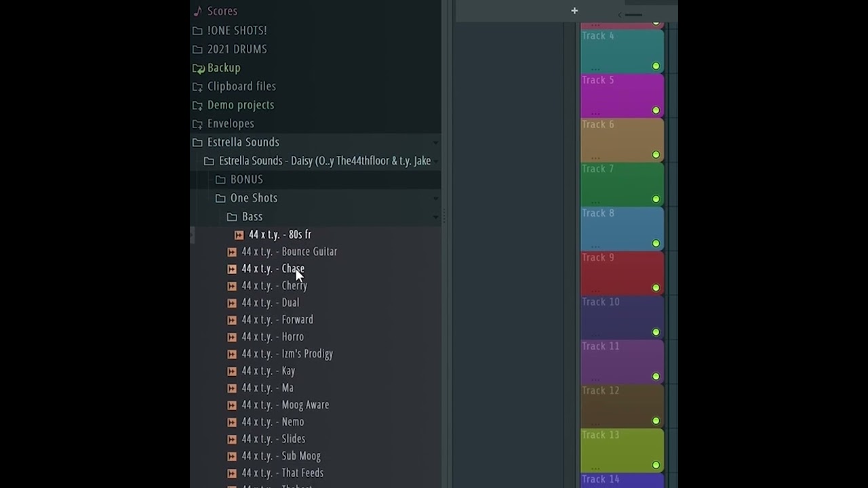This screenshot has height=488, width=868.
Task: Toggle the mute light on Track 8
Action: [x=656, y=243]
